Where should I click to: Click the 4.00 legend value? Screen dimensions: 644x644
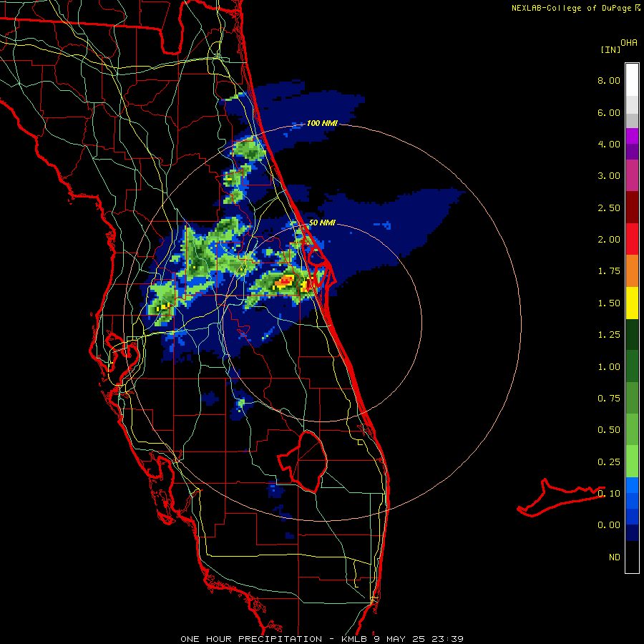point(609,144)
